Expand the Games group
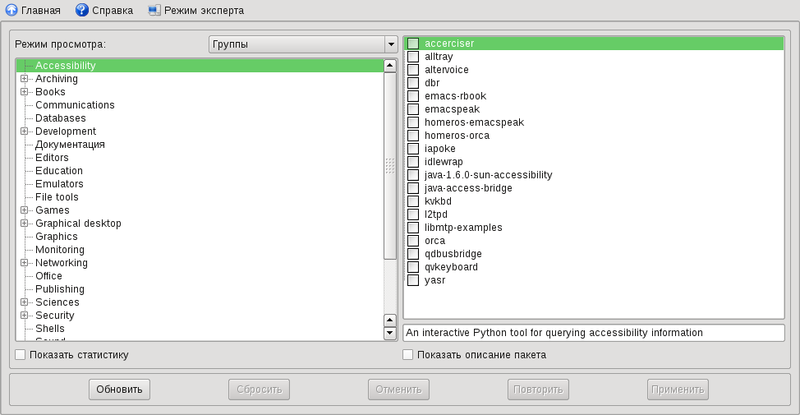 (x=24, y=210)
